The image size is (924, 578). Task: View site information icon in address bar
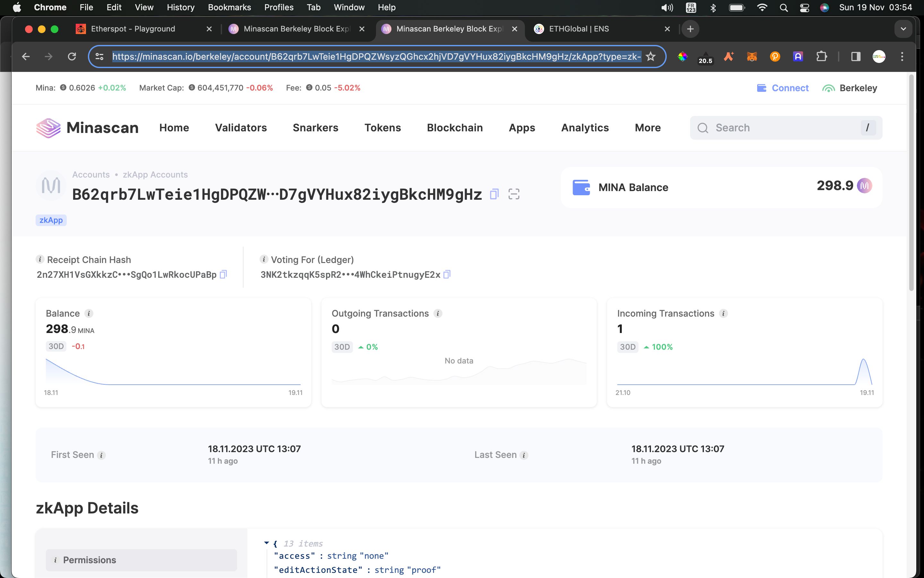99,57
